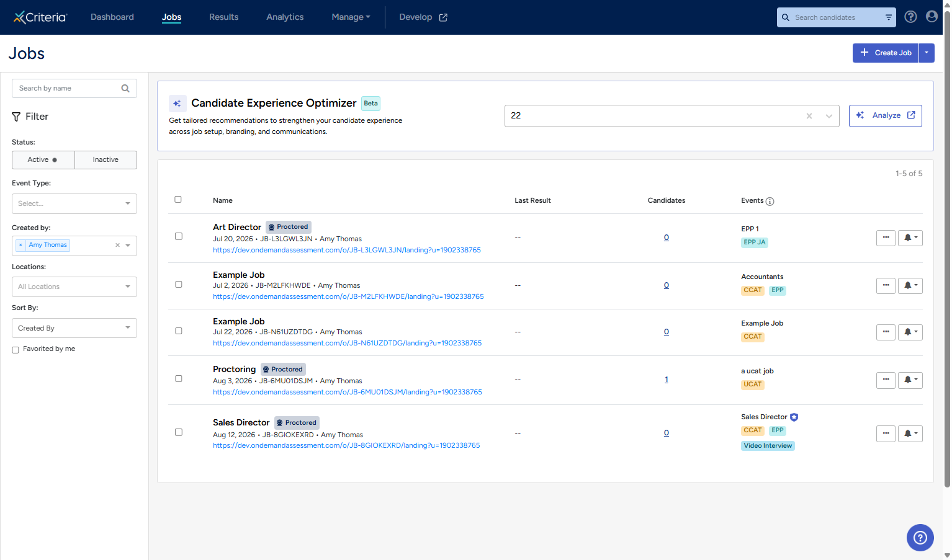Click the filter icon in candidate search box
The image size is (952, 560).
tap(889, 17)
